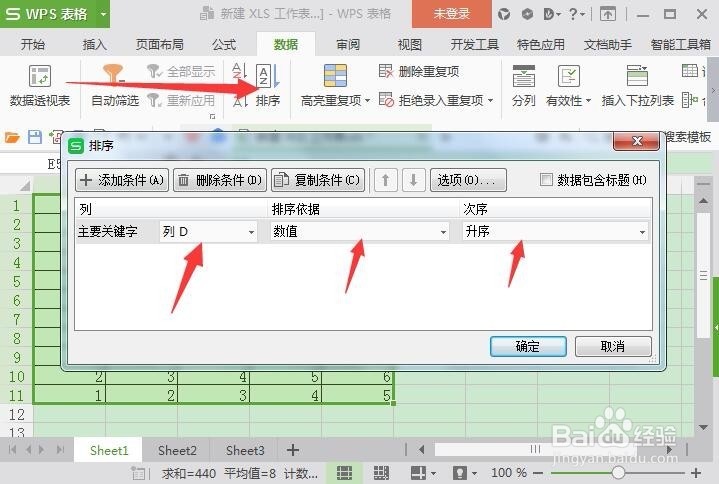Click cell containing 6 in row 10
Image resolution: width=719 pixels, height=484 pixels.
pyautogui.click(x=358, y=377)
